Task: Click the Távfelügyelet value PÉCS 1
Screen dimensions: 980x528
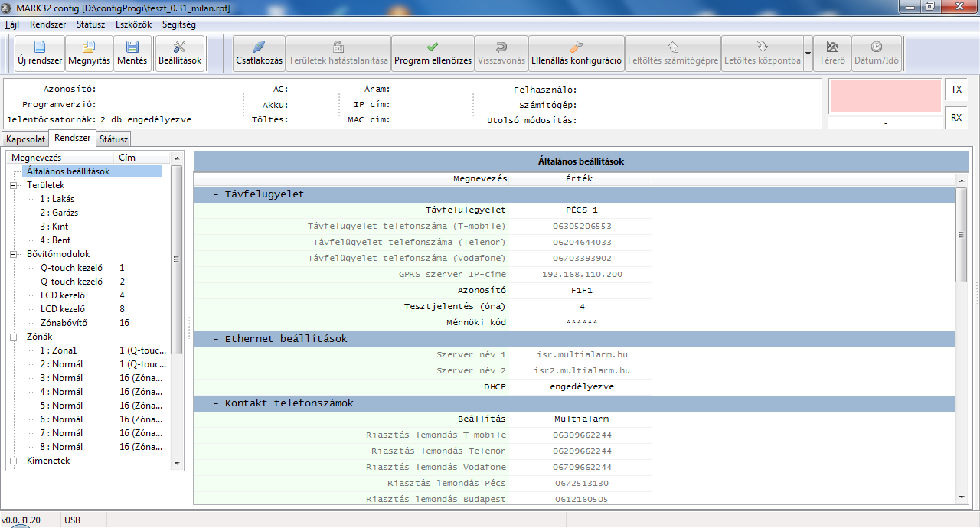Action: pos(582,210)
